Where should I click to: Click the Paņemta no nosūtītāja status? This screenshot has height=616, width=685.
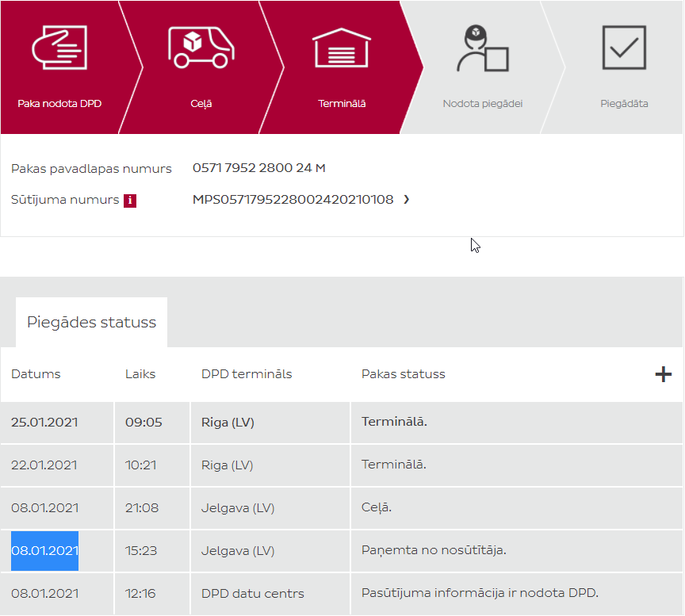point(434,550)
